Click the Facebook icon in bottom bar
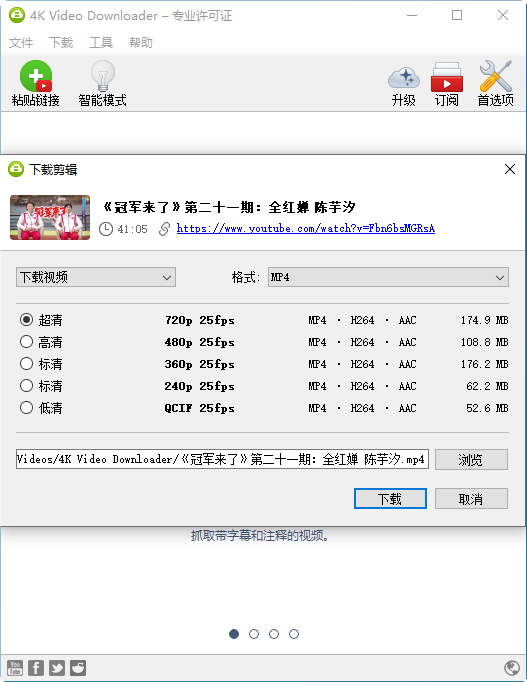The width and height of the screenshot is (527, 682). (36, 668)
